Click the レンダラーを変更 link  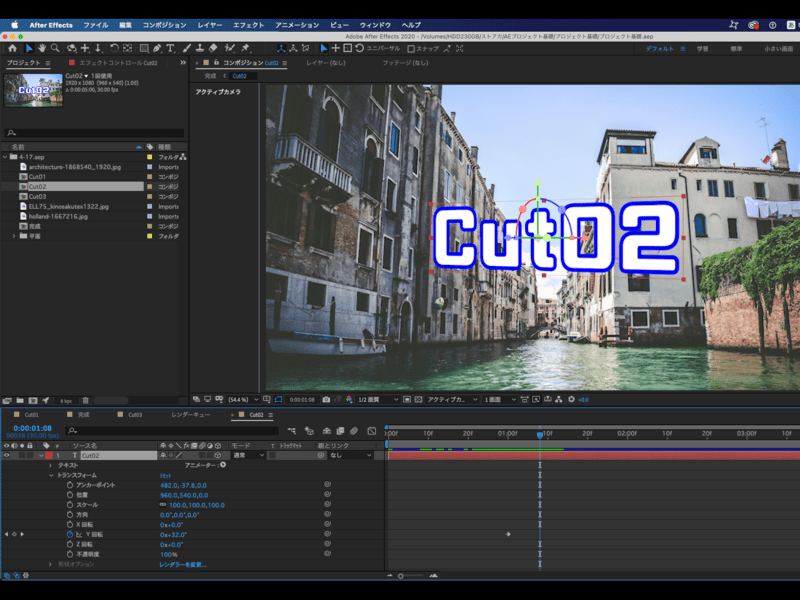[183, 564]
